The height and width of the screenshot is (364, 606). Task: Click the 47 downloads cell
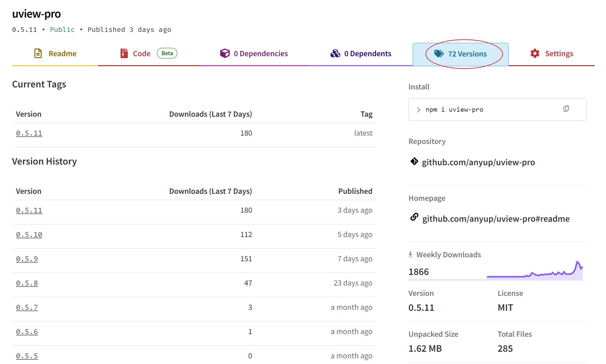[248, 283]
